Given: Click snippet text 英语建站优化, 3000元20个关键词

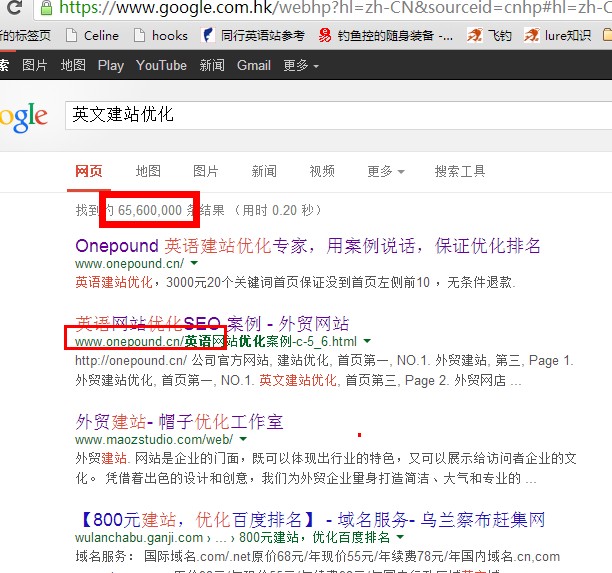Looking at the screenshot, I should pyautogui.click(x=295, y=282).
